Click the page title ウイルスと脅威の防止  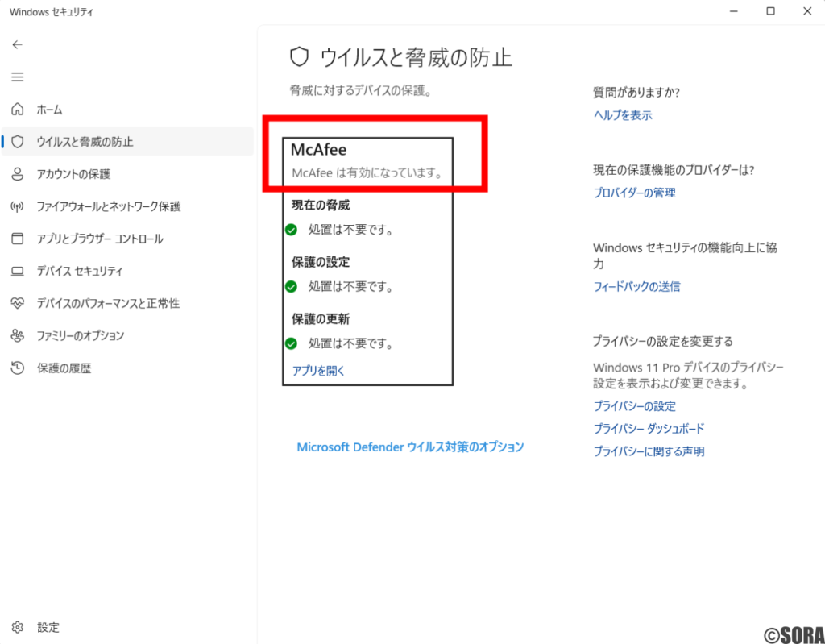coord(416,57)
